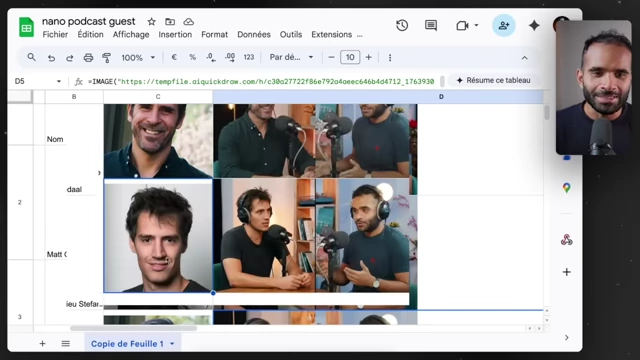Undo the last action
Viewport: 640px width, 360px height.
(x=51, y=58)
